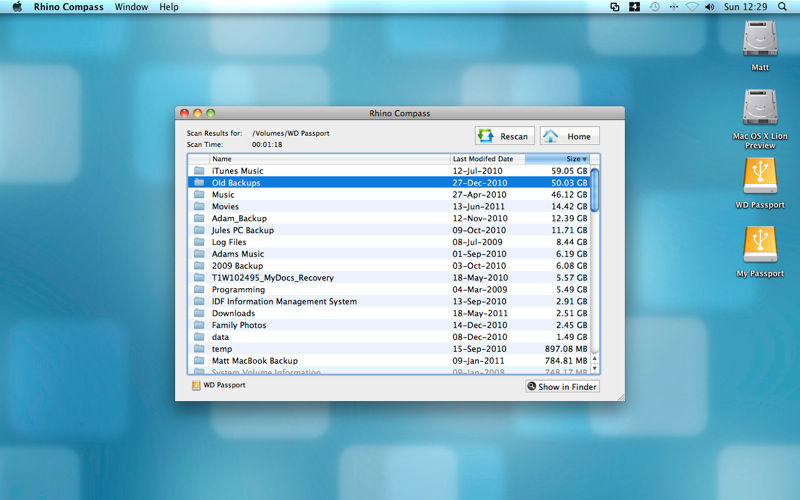Select the Music folder icon
The height and width of the screenshot is (500, 800).
tap(199, 194)
